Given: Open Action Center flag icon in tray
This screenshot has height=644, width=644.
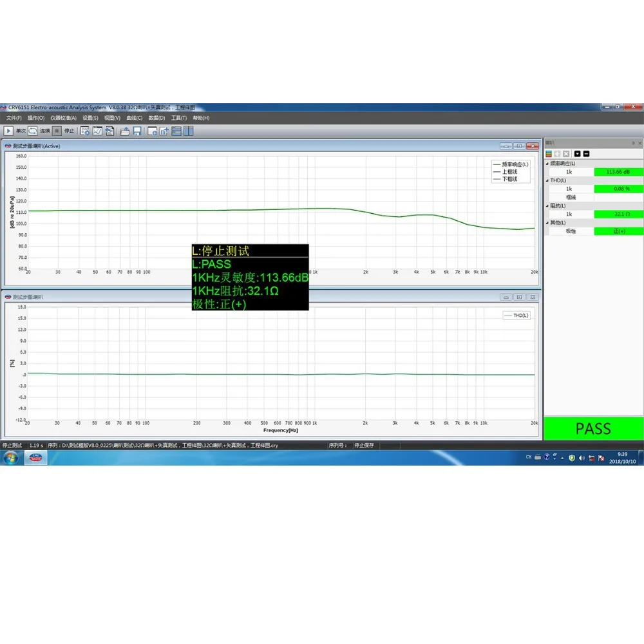Looking at the screenshot, I should [x=601, y=459].
